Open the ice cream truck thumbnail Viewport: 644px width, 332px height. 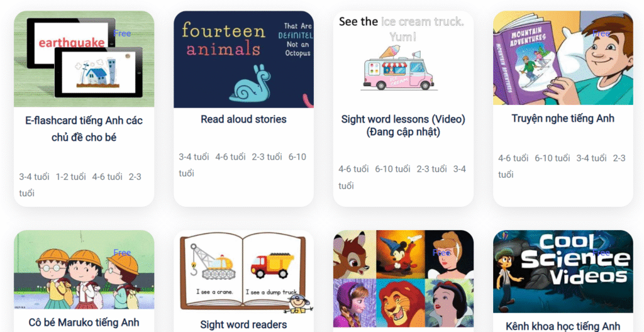403,60
